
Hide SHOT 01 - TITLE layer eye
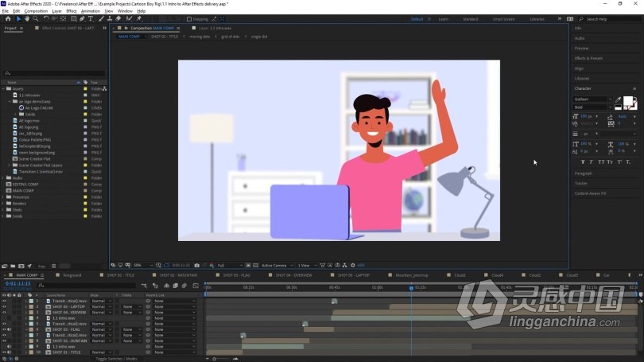(4, 352)
